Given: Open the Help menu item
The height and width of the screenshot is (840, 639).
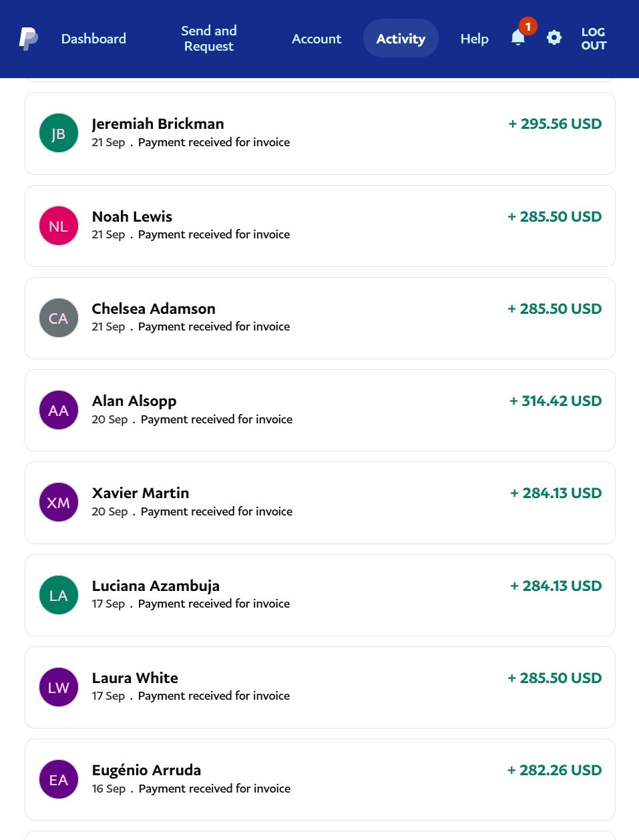Looking at the screenshot, I should [x=475, y=39].
